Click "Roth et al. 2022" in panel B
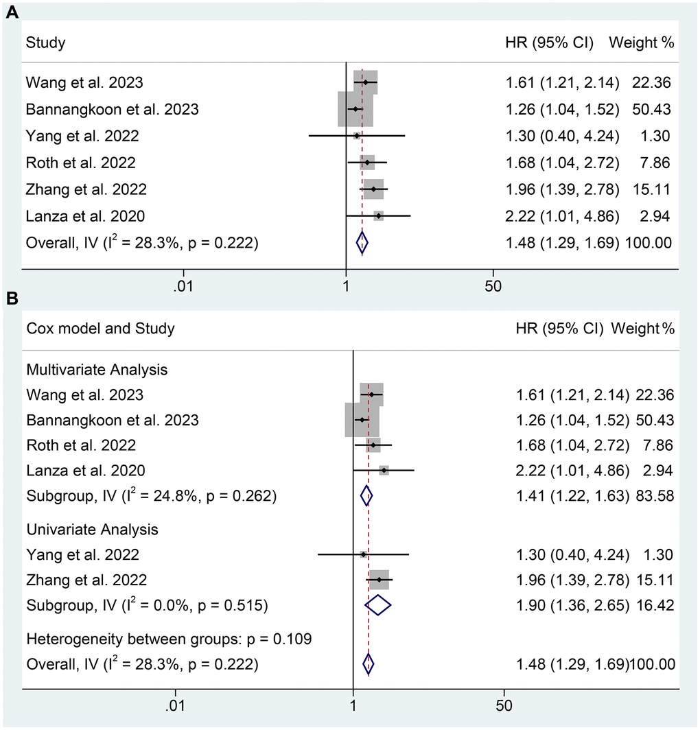 pos(80,445)
